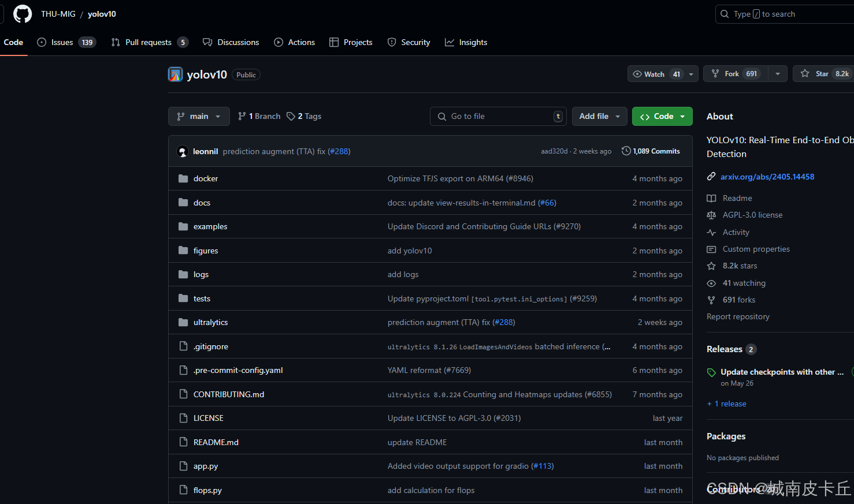The image size is (854, 504).
Task: Switch to the Code tab
Action: [13, 42]
